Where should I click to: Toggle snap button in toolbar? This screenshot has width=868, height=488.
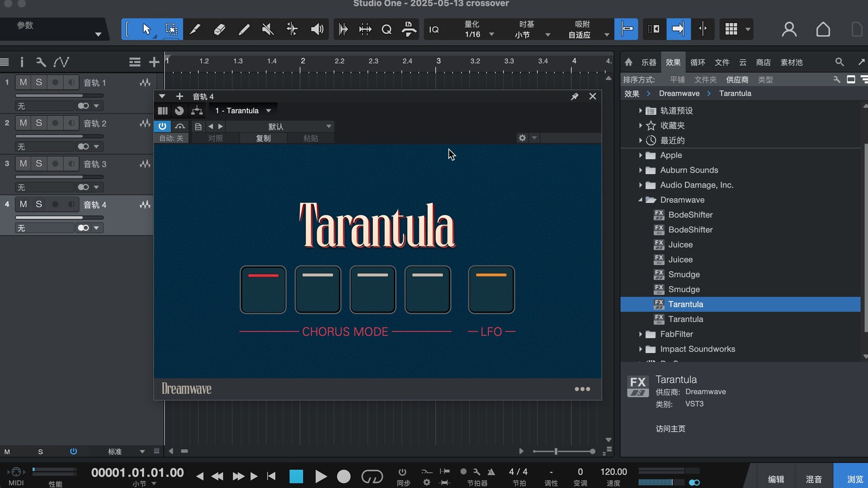tap(626, 29)
